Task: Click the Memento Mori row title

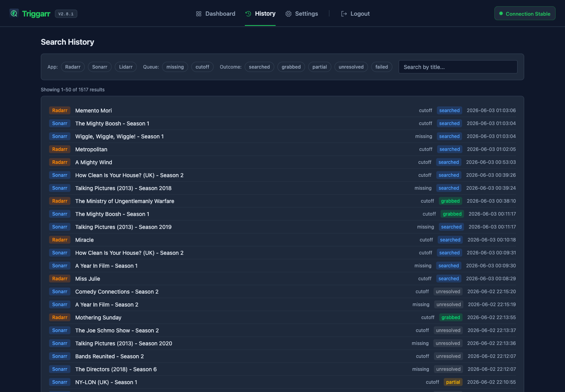Action: point(93,111)
